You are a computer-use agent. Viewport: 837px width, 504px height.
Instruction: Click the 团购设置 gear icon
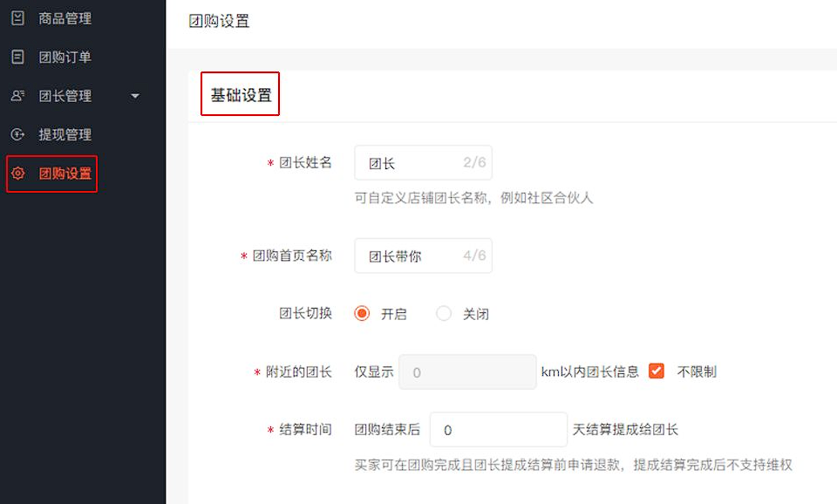(x=17, y=174)
